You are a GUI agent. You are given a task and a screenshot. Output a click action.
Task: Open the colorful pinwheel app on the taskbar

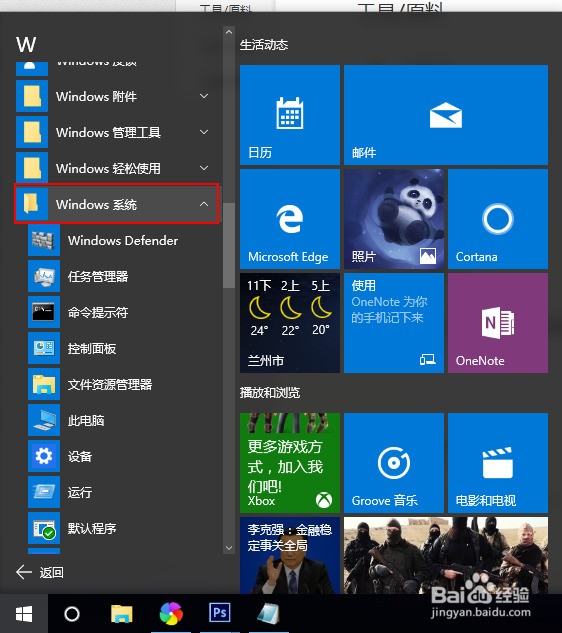[171, 614]
